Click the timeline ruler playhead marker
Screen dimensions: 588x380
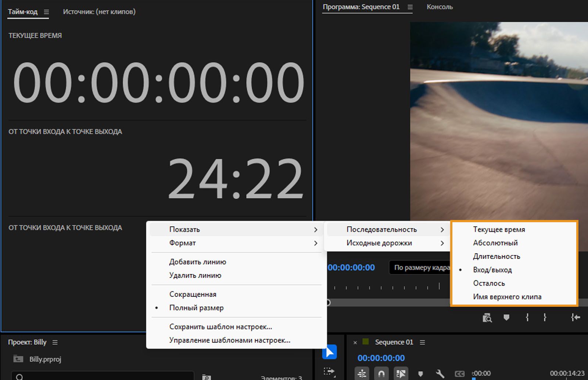point(474,378)
